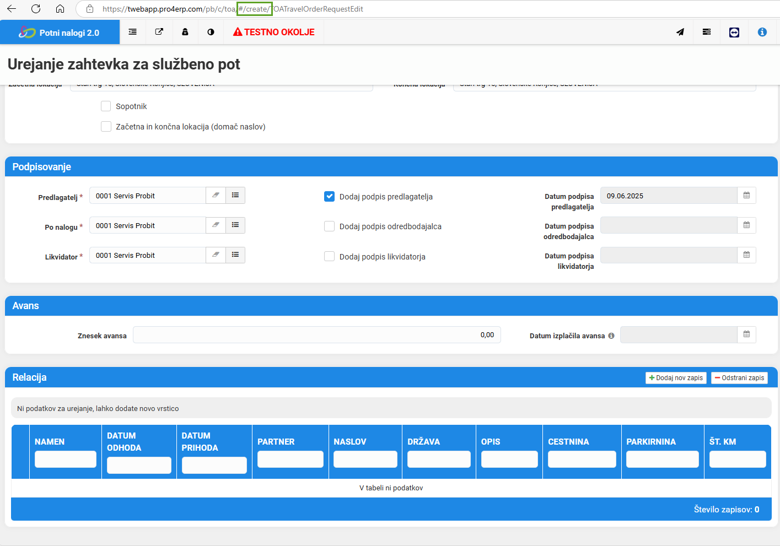Open lookup list for Po nalogu
This screenshot has width=780, height=546.
pos(235,225)
